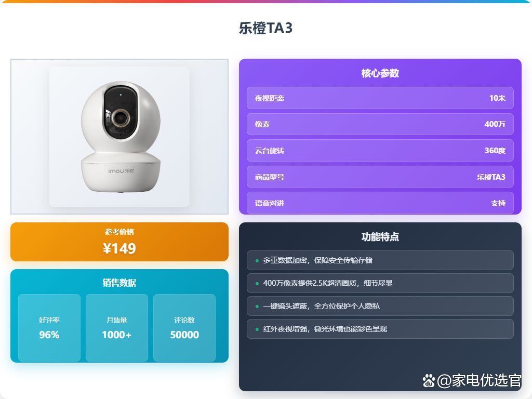Screen dimensions: 532x399
Task: Select the 云台旋转 360度 parameter row
Action: 380,150
